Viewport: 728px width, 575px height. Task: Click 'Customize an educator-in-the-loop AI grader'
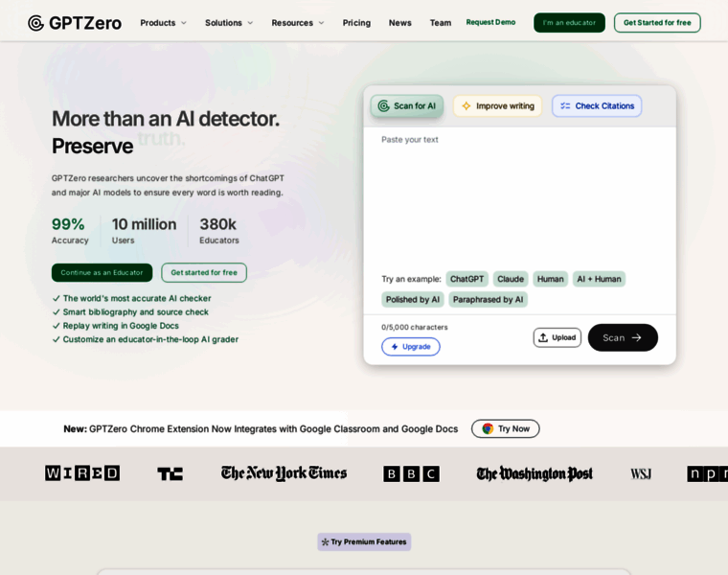(x=150, y=339)
